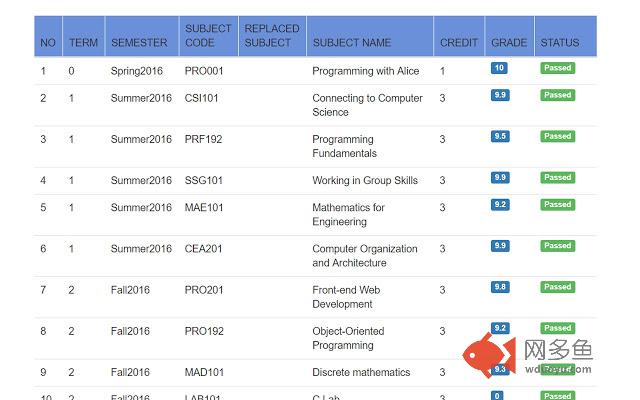
Task: Select Summer2016 in the PRF192 row
Action: 141,139
